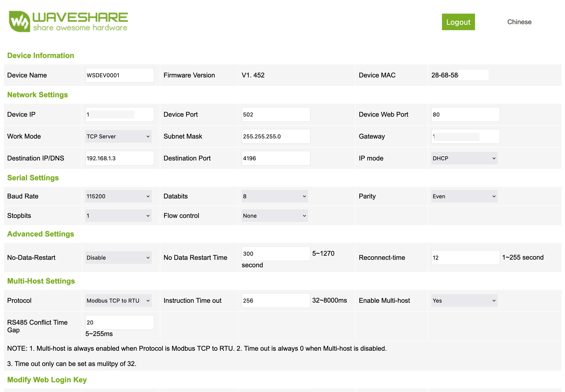Select the Protocol Modbus TCP dropdown
The image size is (565, 392).
(118, 301)
